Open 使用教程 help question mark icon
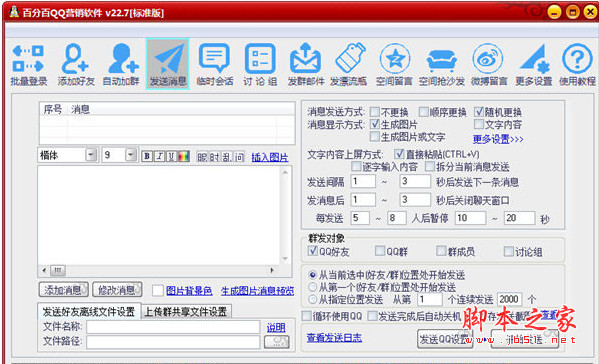Image resolution: width=599 pixels, height=364 pixels. click(577, 64)
